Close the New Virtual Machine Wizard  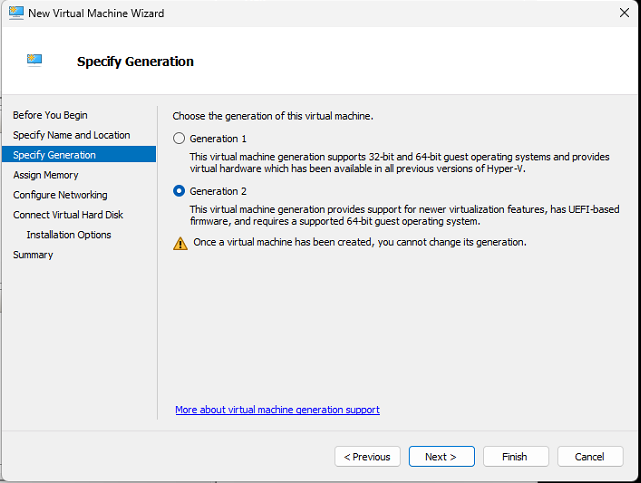624,13
